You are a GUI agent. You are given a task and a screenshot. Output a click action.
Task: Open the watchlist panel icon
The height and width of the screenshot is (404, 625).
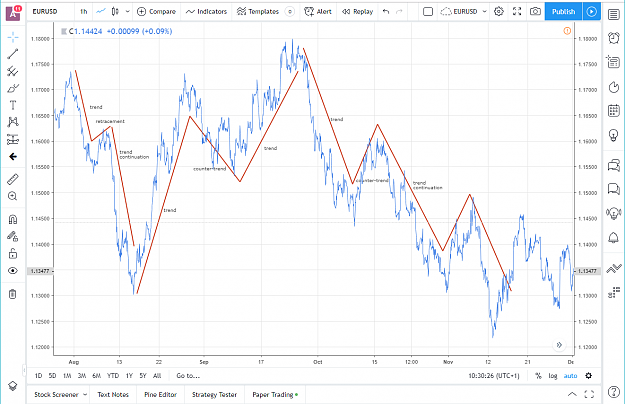tap(614, 15)
